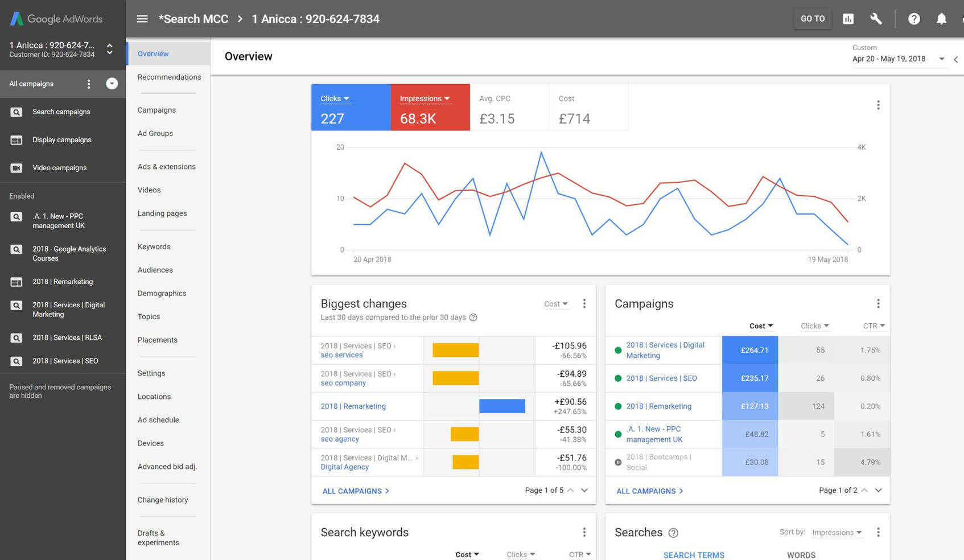
Task: Expand the custom date range dropdown
Action: point(941,59)
